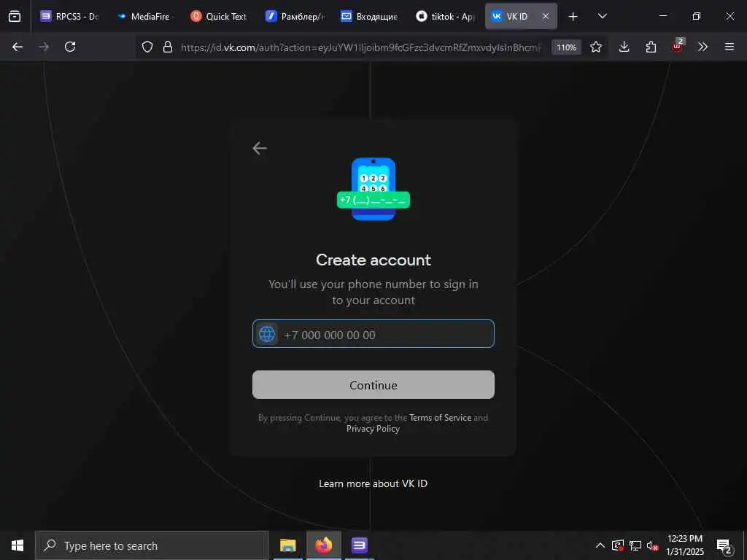Switch to the Quick Text tab
The width and height of the screenshot is (747, 560).
(219, 16)
